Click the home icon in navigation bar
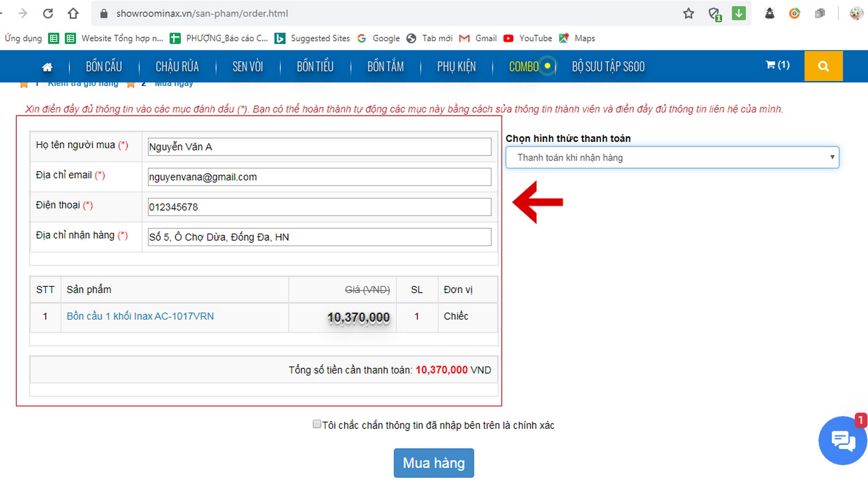The width and height of the screenshot is (868, 486). [47, 67]
